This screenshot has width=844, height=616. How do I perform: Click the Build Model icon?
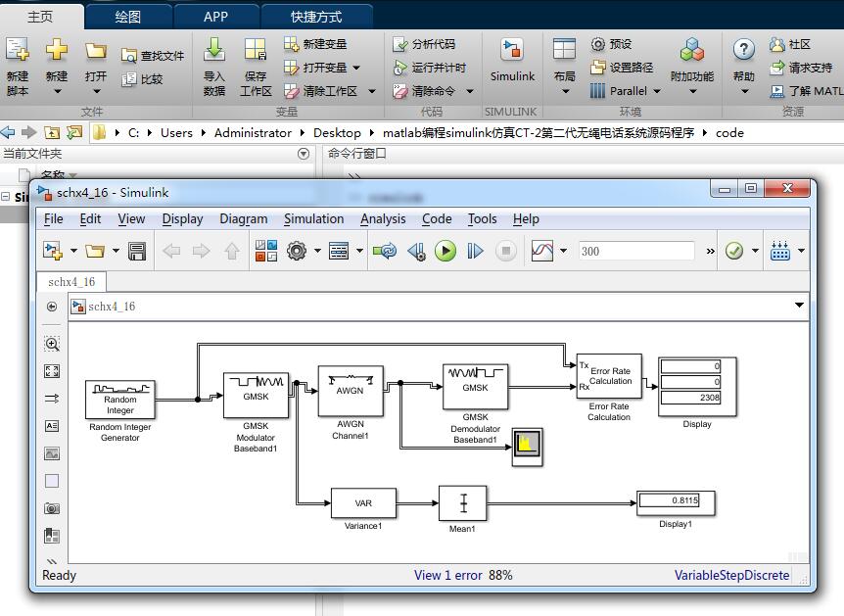780,251
